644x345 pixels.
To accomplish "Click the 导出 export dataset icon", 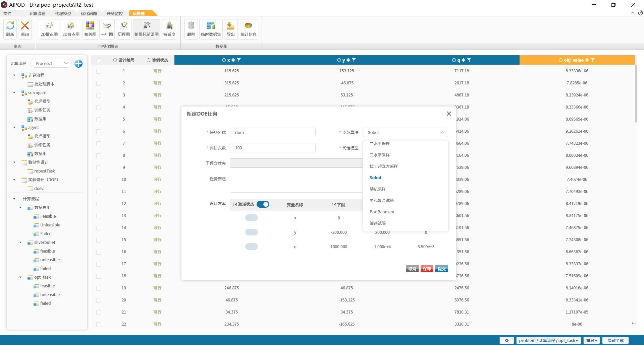I will [230, 29].
